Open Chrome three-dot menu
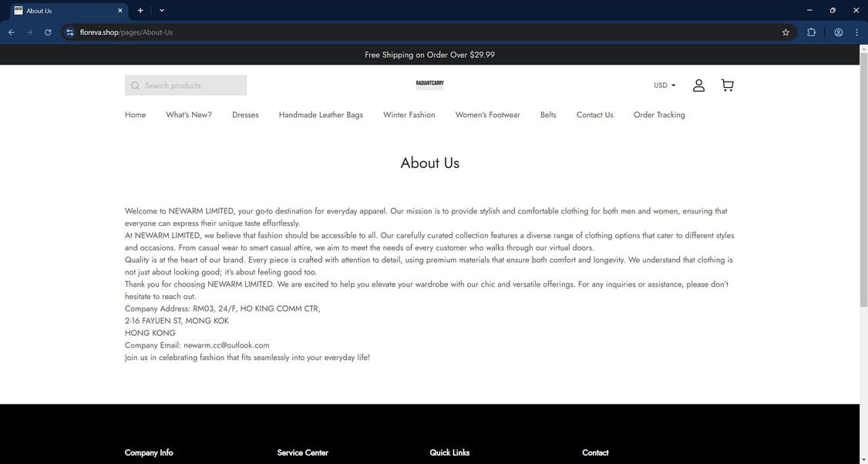 tap(856, 32)
